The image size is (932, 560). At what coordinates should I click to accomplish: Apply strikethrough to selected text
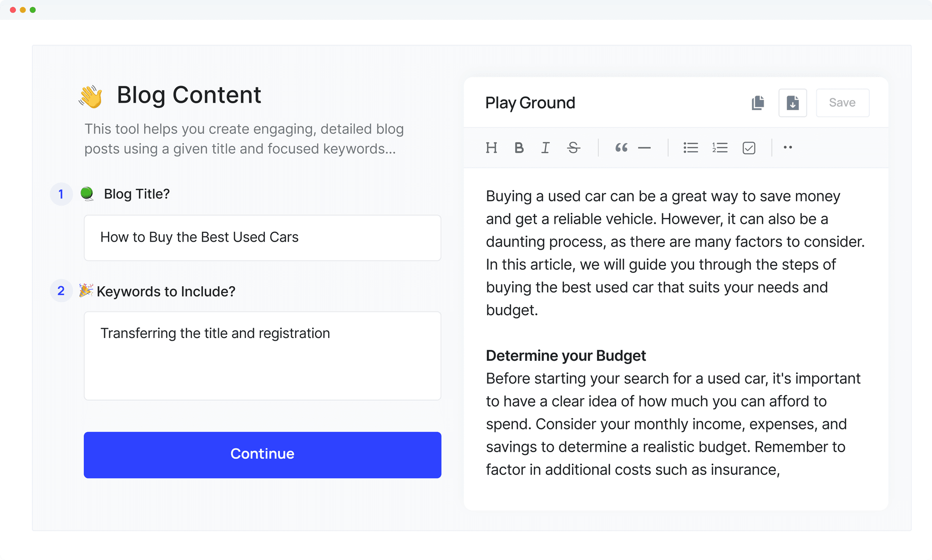[x=573, y=147]
